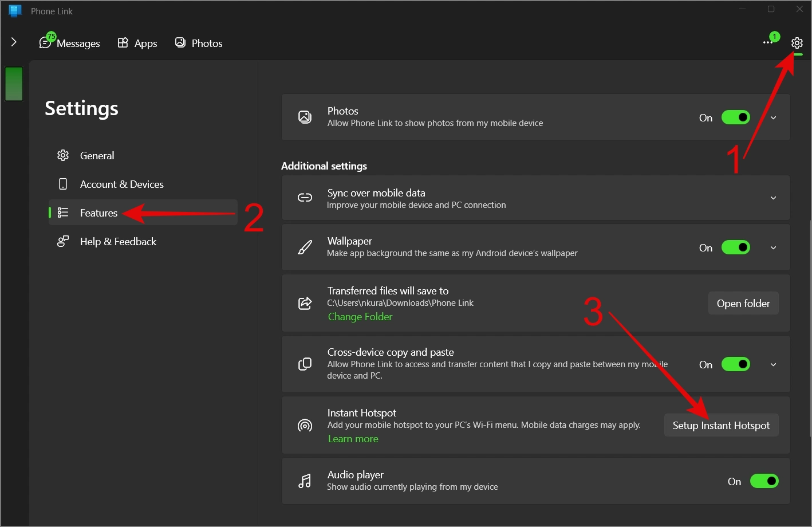
Task: Click the Open folder button
Action: click(x=743, y=303)
